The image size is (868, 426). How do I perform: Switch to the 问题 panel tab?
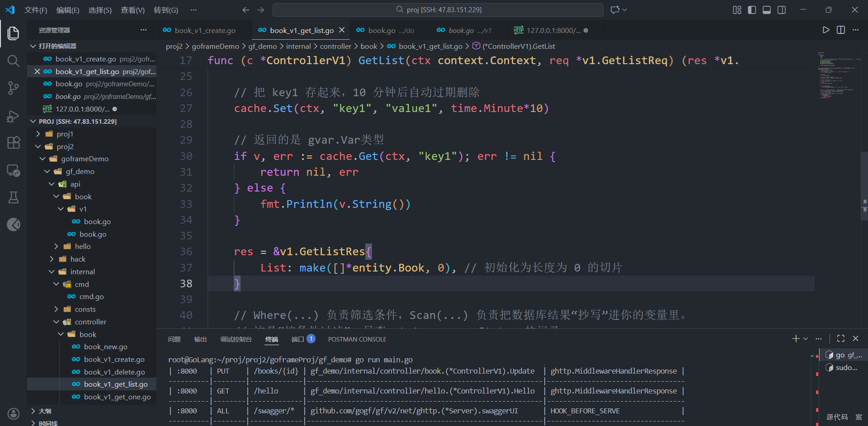point(175,339)
